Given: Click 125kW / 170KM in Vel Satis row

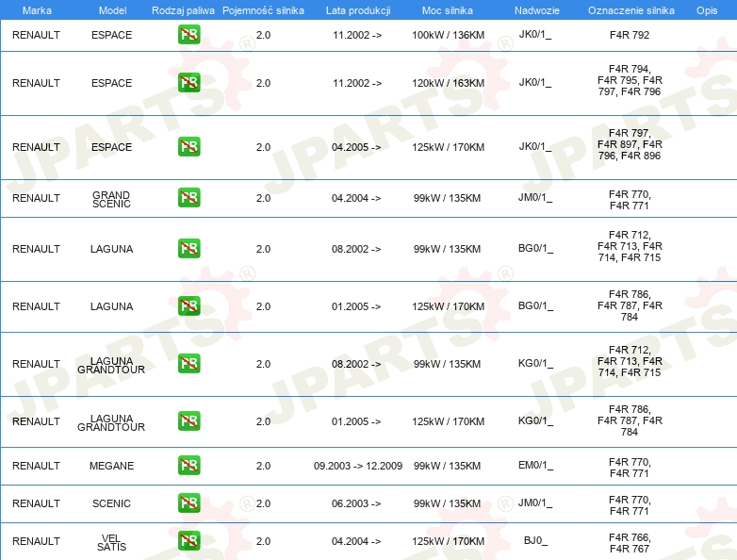Looking at the screenshot, I should (448, 541).
